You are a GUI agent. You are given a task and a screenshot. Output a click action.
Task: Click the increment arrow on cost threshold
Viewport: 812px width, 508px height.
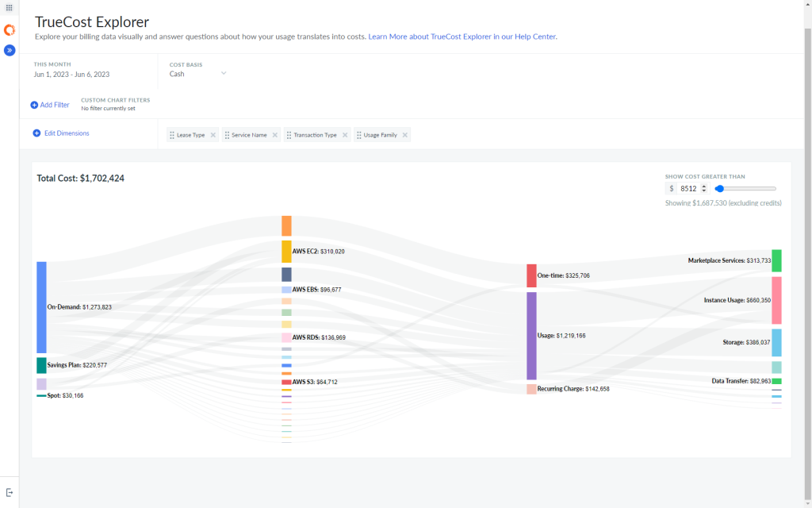(x=704, y=186)
